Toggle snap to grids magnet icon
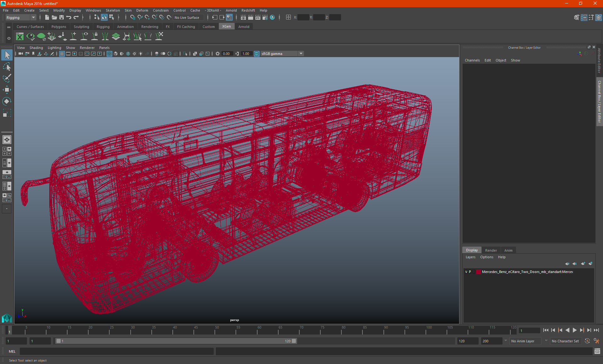The height and width of the screenshot is (364, 603). [x=133, y=18]
